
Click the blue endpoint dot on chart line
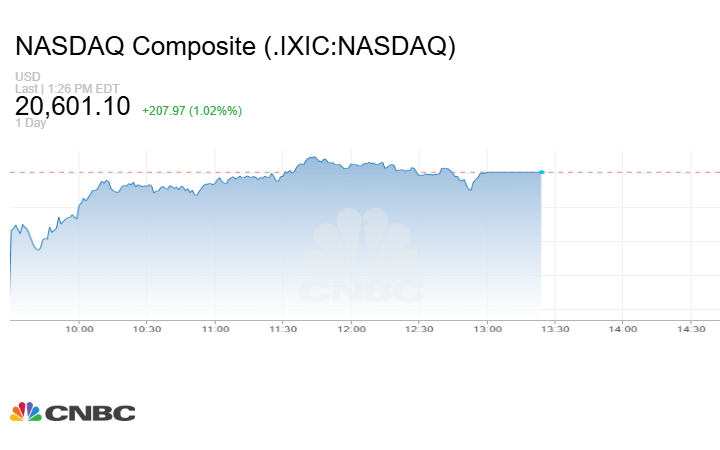541,173
